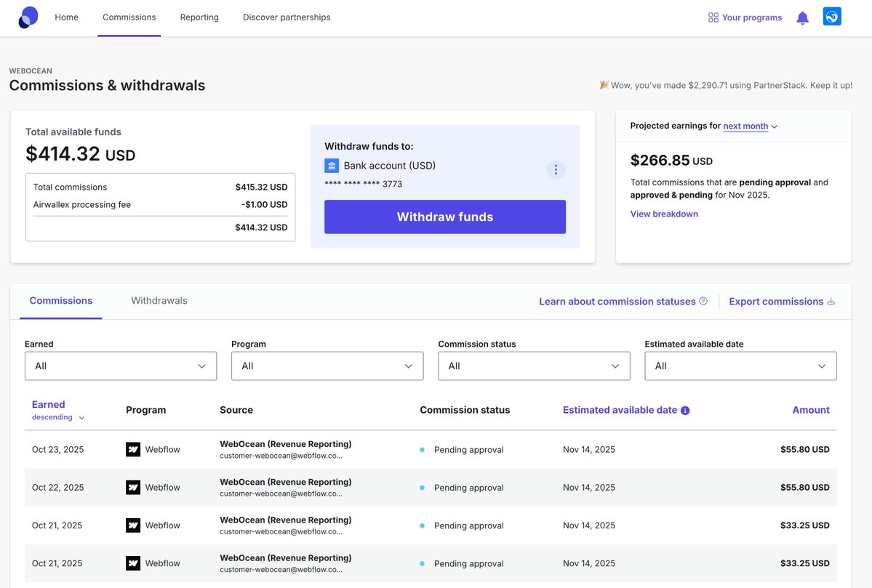The image size is (872, 588).
Task: Open the bank account three-dot menu
Action: pyautogui.click(x=556, y=169)
